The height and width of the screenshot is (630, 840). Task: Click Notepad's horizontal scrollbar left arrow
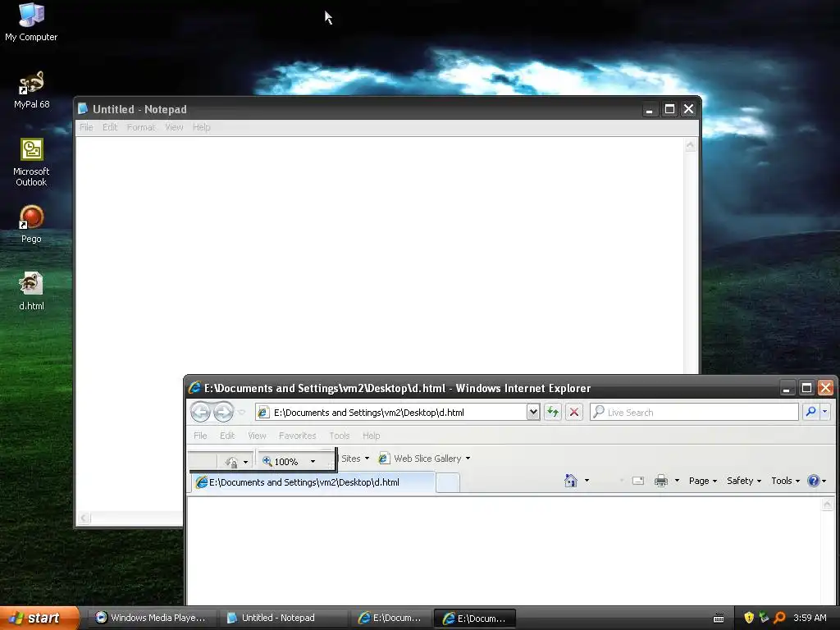84,518
